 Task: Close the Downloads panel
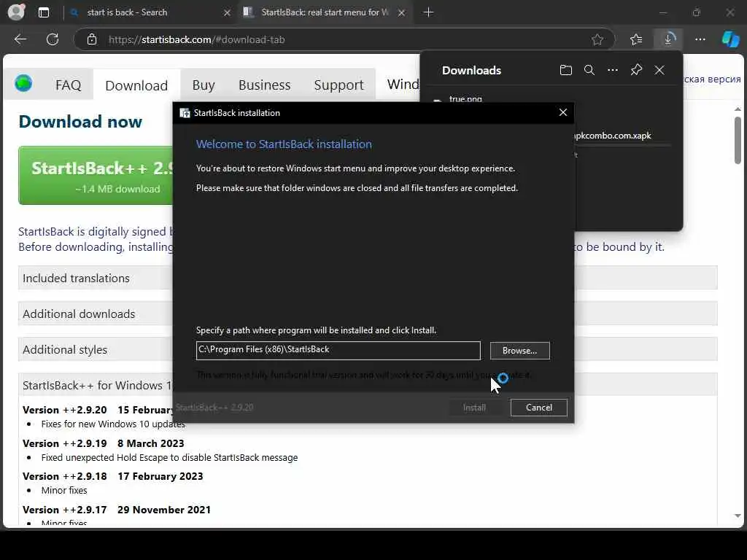pyautogui.click(x=659, y=71)
